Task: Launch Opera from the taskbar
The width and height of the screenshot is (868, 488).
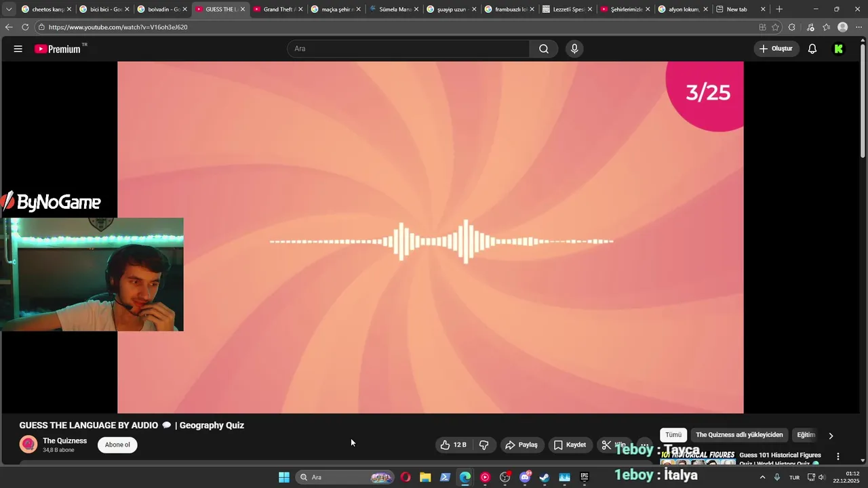Action: [406, 477]
